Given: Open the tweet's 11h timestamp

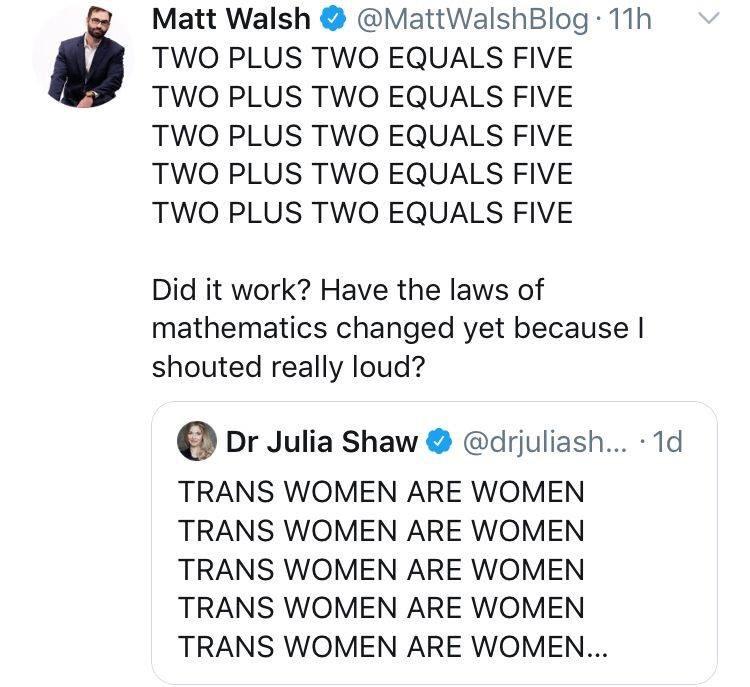Looking at the screenshot, I should click(x=628, y=19).
